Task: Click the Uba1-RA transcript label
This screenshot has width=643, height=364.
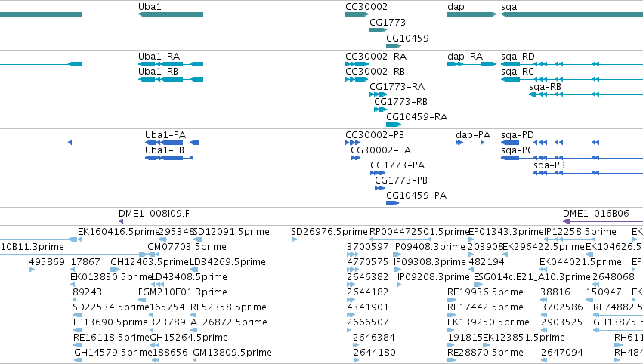Action: point(159,57)
